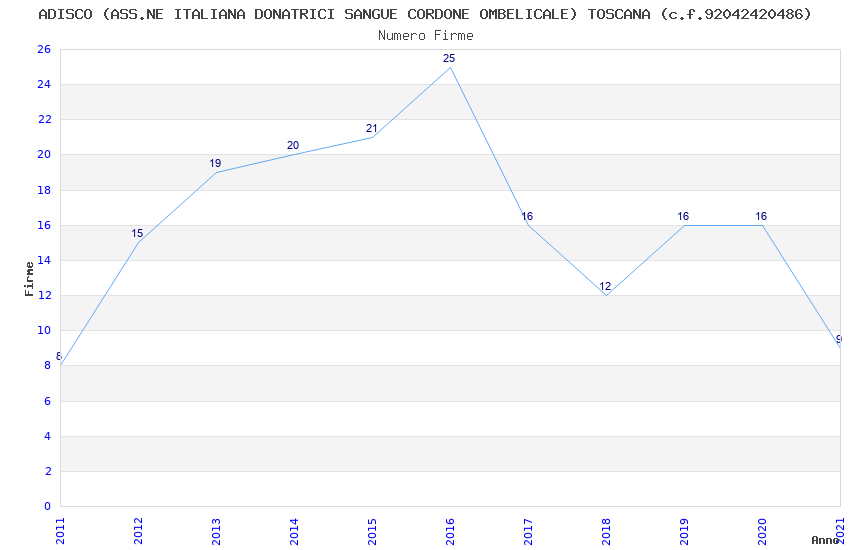Click y-axis value 8
This screenshot has width=850, height=550.
coord(48,365)
